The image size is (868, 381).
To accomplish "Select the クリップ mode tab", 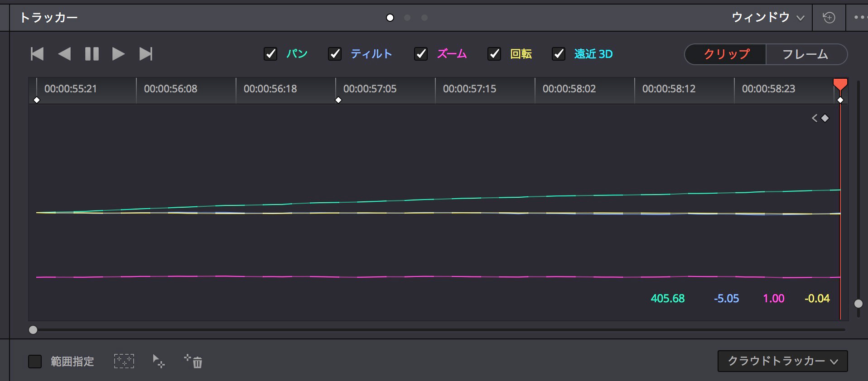I will tap(726, 54).
